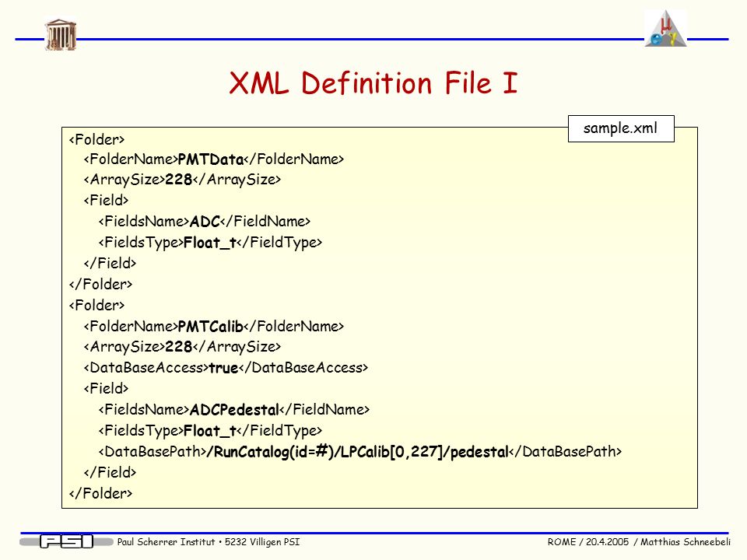Click the footer 'ROME / 20.4.2005 / Matthias Schneebeli'
The image size is (747, 560).
coord(639,542)
